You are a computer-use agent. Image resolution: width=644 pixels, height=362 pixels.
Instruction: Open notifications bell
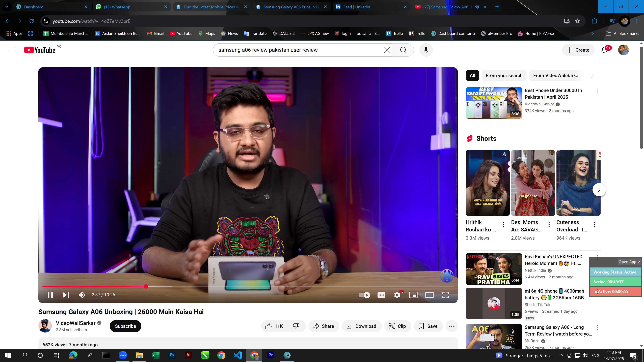pos(604,50)
